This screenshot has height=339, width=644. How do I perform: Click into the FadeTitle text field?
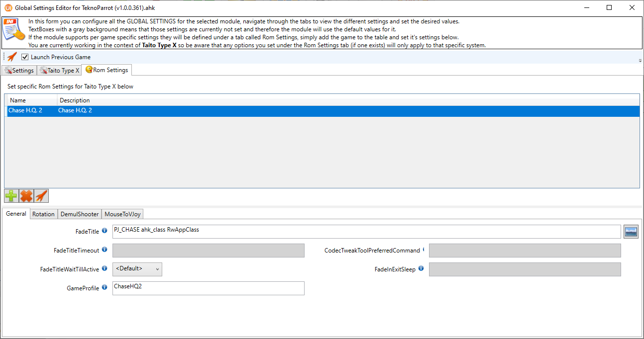367,231
